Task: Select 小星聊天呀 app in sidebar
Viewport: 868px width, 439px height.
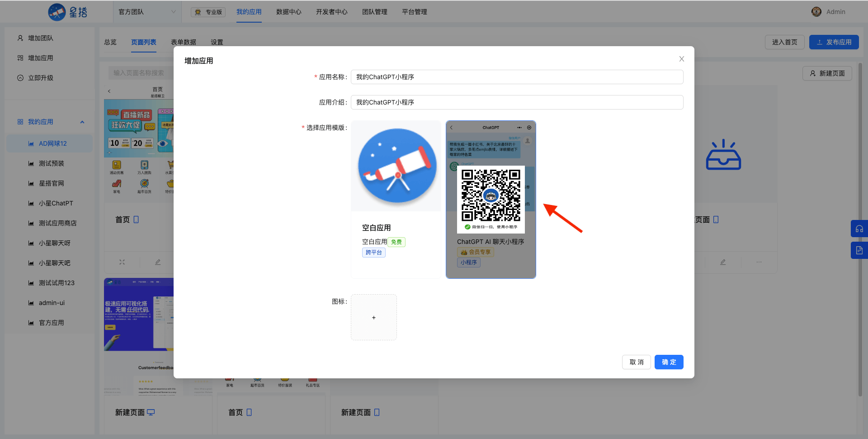Action: tap(50, 243)
